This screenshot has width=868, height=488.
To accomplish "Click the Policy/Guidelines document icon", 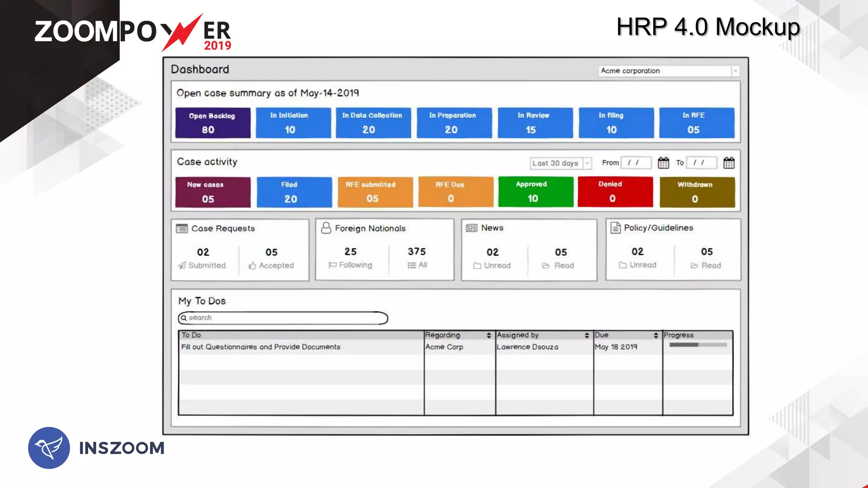I will [x=615, y=228].
